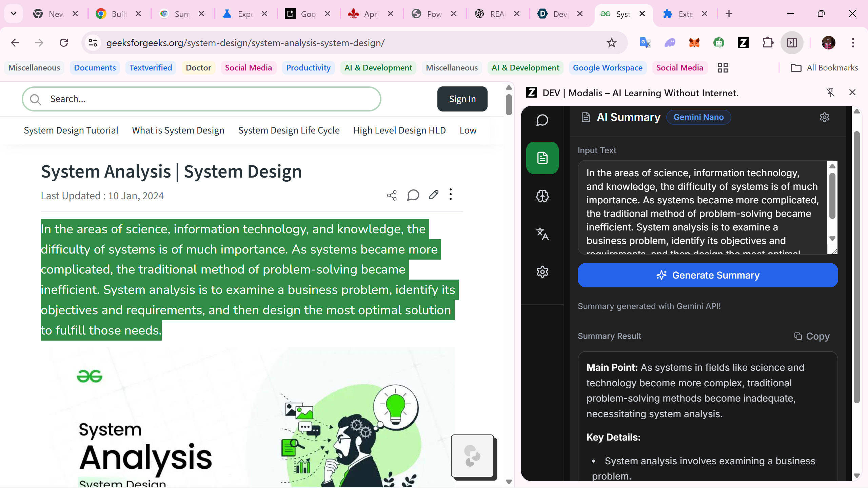Open settings gear in Modalis sidebar
Viewport: 868px width, 488px height.
[542, 272]
